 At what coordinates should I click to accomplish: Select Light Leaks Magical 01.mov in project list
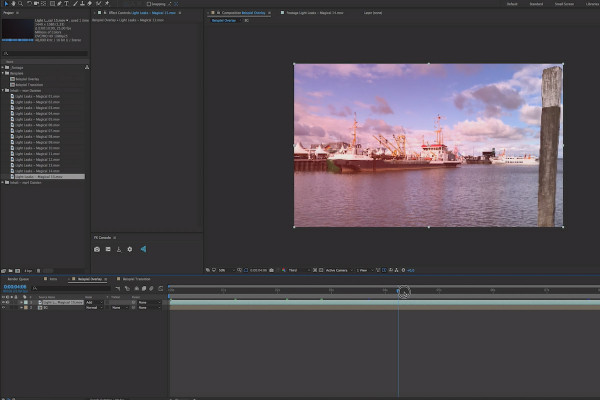(37, 96)
